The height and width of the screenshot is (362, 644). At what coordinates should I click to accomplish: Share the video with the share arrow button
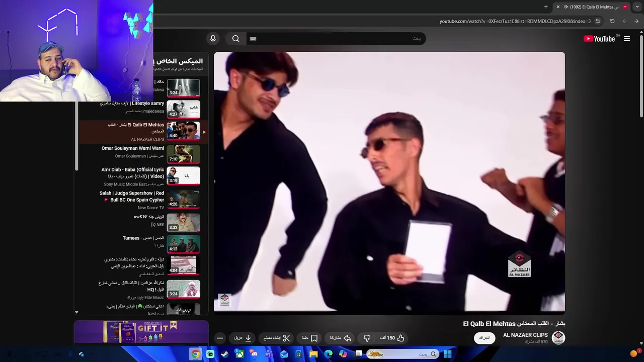tap(340, 338)
